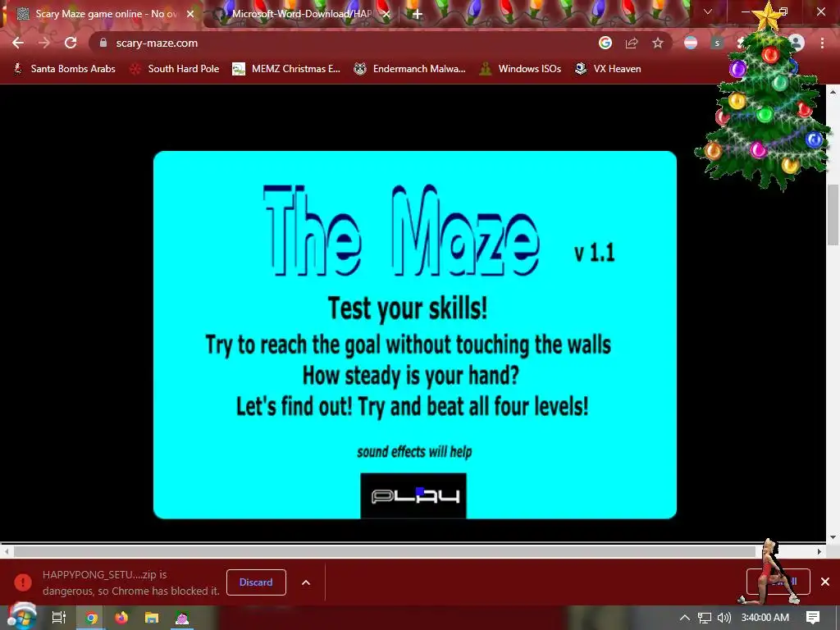Open File Explorer from the taskbar
This screenshot has height=630, width=840.
click(152, 618)
